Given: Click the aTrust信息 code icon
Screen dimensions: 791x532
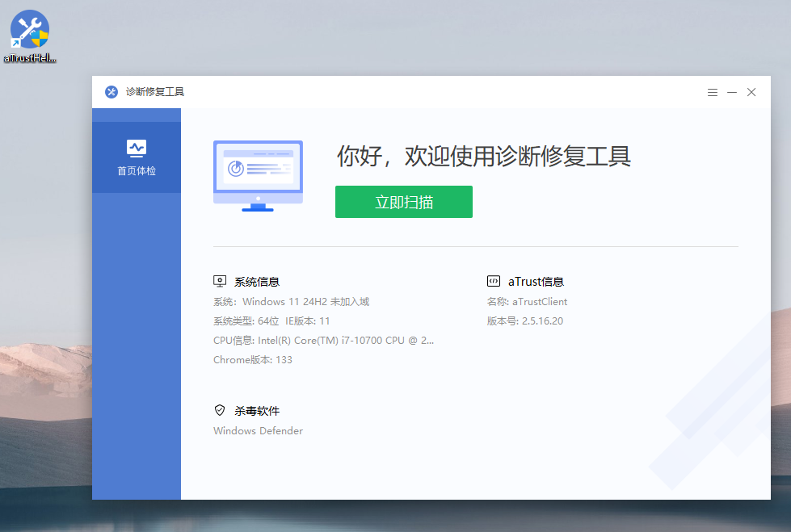Looking at the screenshot, I should 493,282.
